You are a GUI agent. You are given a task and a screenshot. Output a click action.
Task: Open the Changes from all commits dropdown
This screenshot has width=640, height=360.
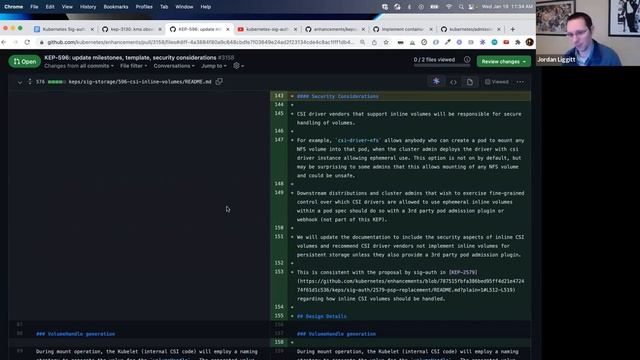(79, 66)
